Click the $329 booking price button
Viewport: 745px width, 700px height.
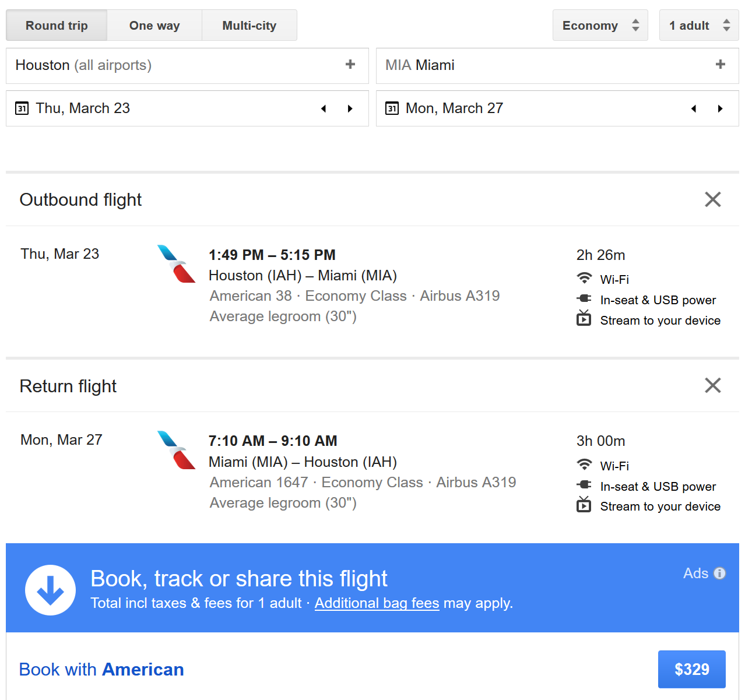pos(691,669)
